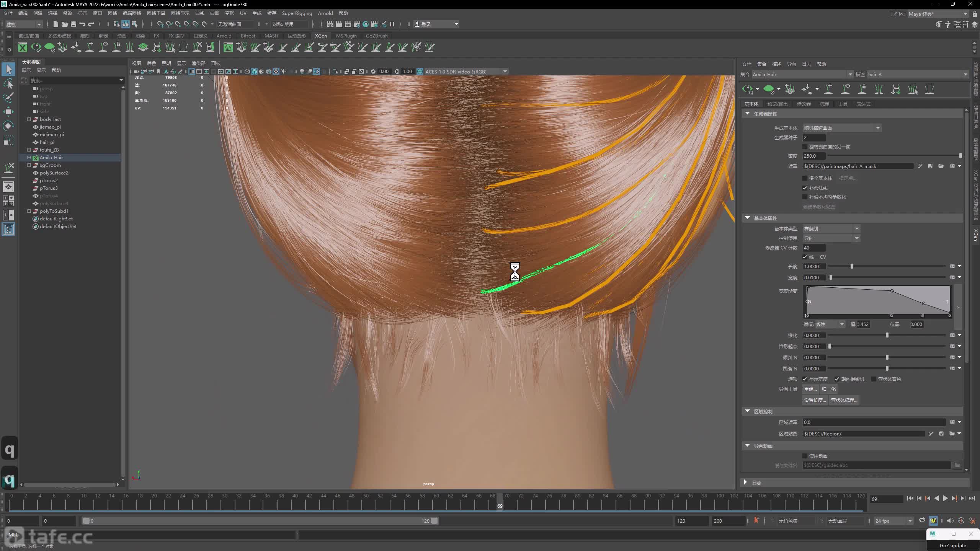Choose the Move tool in toolbox
Image resolution: width=980 pixels, height=551 pixels.
[x=9, y=112]
